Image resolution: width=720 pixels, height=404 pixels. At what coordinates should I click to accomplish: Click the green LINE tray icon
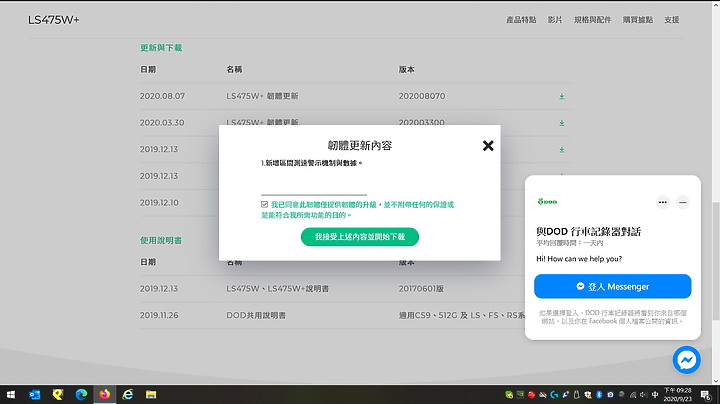click(x=509, y=394)
